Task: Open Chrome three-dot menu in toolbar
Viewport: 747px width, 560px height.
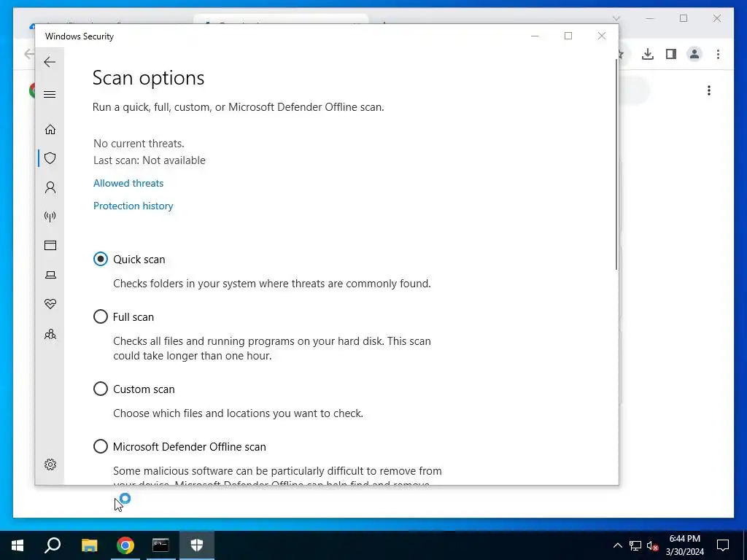Action: point(718,54)
